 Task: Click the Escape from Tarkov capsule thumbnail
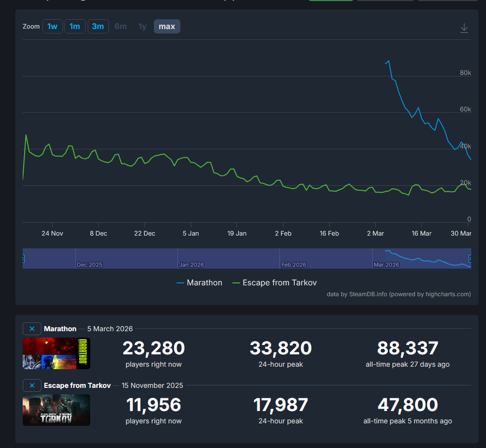pyautogui.click(x=56, y=410)
